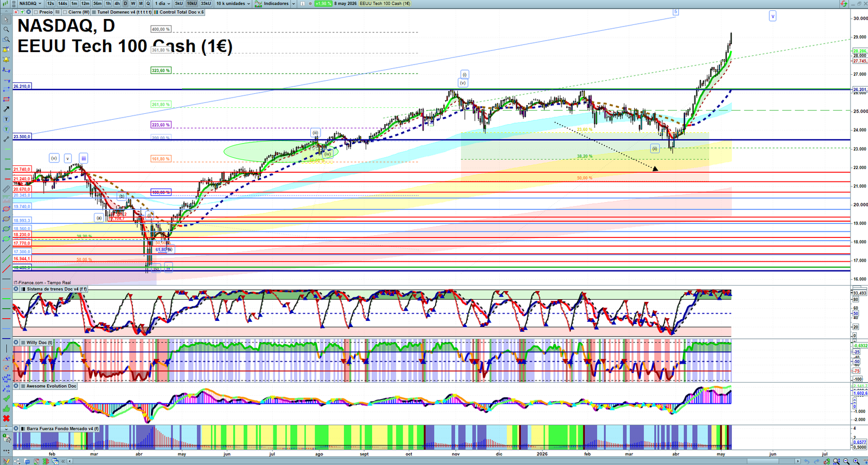
Task: Select the blue rectangle drawing tool
Action: [x=7, y=89]
